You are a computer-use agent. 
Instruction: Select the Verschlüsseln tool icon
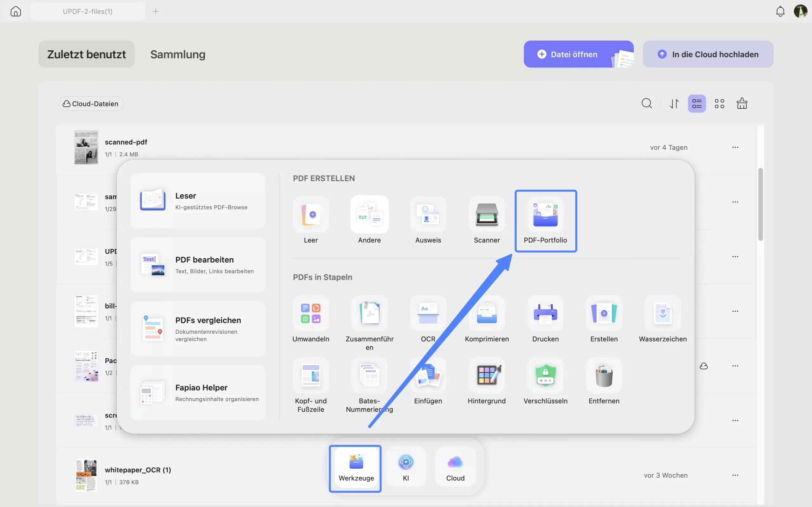(x=545, y=375)
